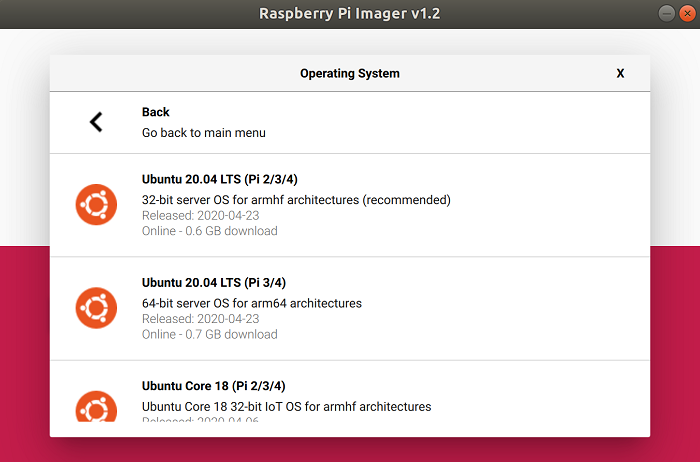The image size is (700, 462).
Task: Click the 'Back' heading label
Action: [x=155, y=112]
